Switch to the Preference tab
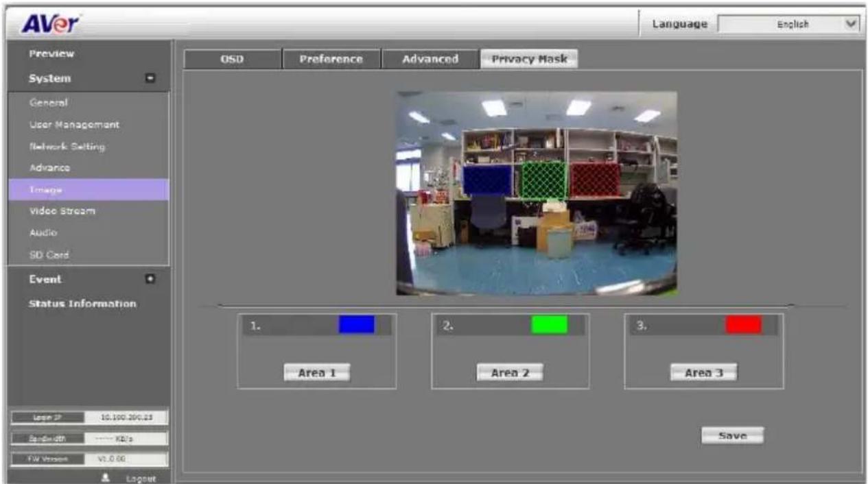868x484 pixels. [x=331, y=60]
